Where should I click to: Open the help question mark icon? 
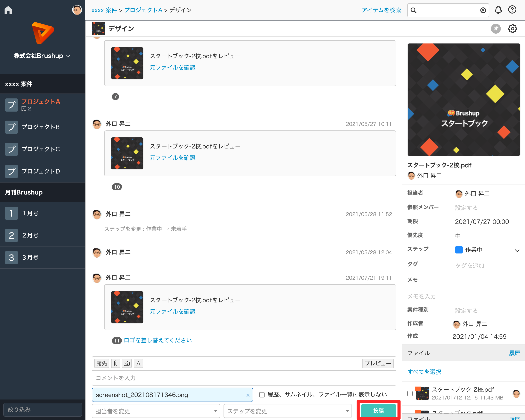tap(512, 10)
